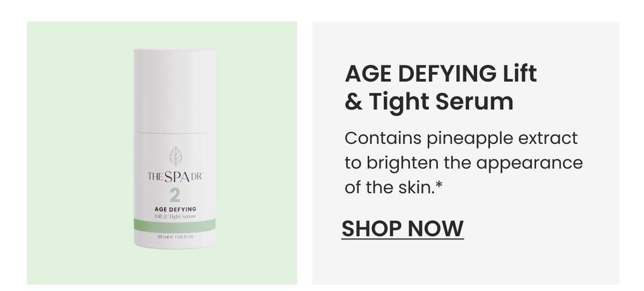Click the green number 2 on bottle

click(175, 195)
